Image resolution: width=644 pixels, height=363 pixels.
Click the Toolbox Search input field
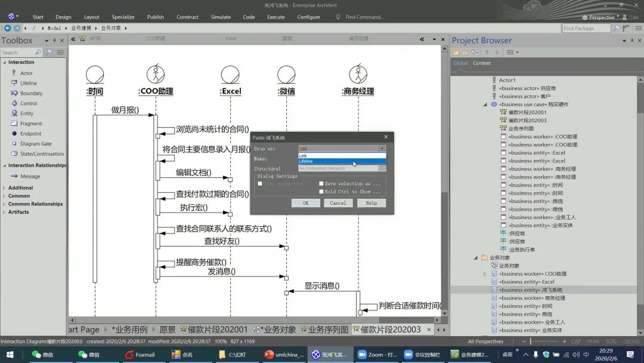pos(17,53)
